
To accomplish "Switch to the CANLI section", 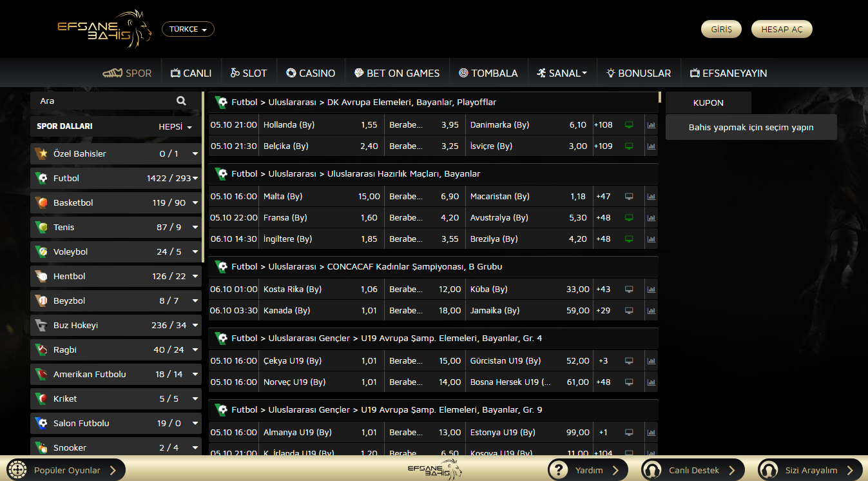I will pyautogui.click(x=191, y=73).
